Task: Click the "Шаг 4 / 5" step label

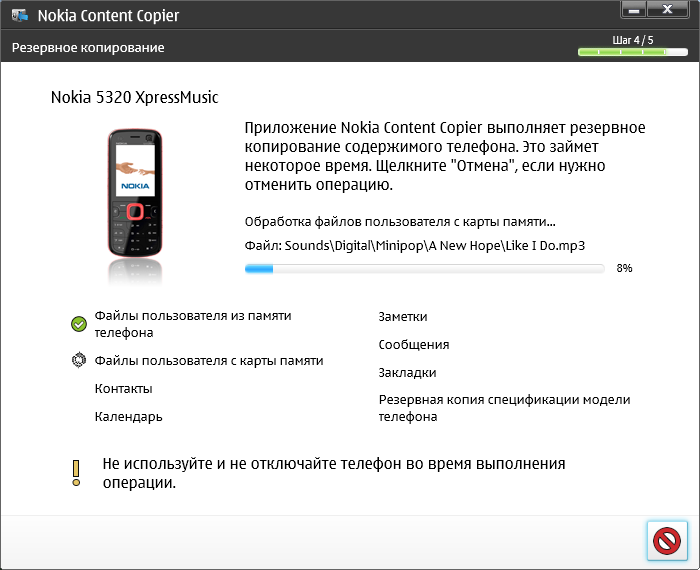Action: pyautogui.click(x=633, y=40)
